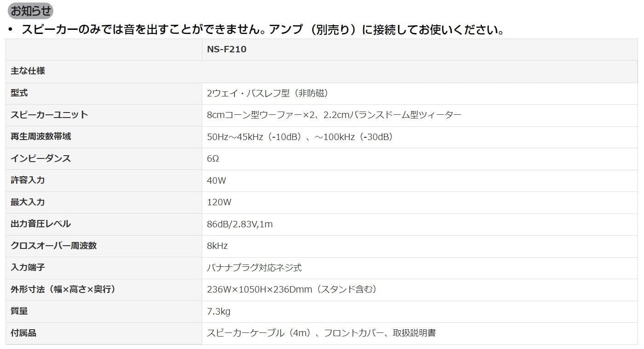Select the 付属品 accessories value text
The image size is (644, 349).
tap(321, 333)
